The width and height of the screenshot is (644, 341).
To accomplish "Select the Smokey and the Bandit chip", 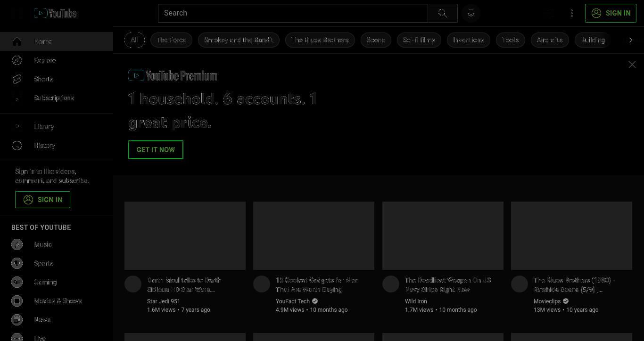I will 239,40.
